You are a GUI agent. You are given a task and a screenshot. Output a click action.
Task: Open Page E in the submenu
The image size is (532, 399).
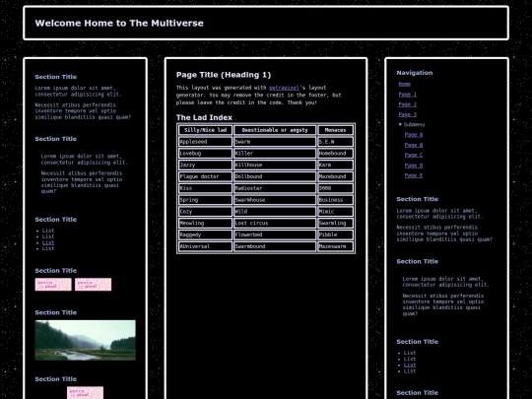point(414,175)
